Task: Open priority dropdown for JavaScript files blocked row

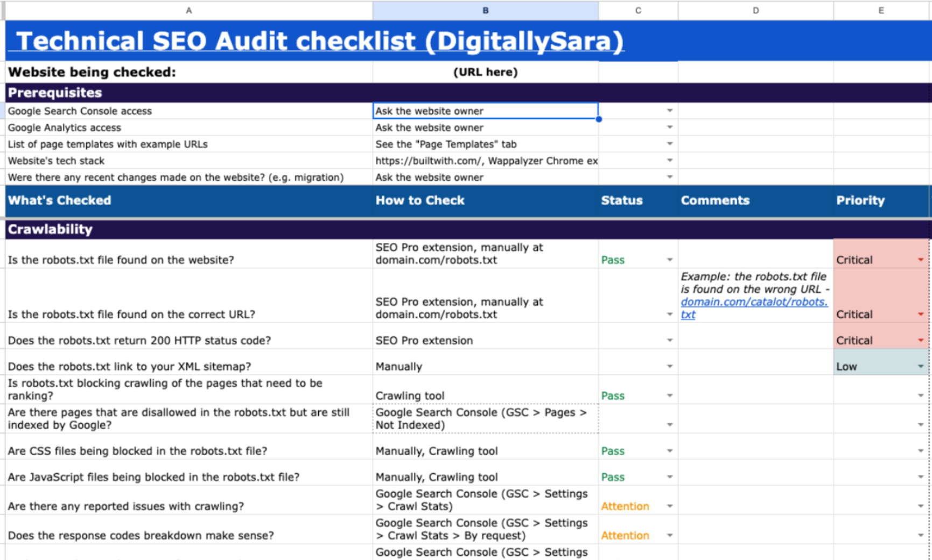Action: [921, 477]
